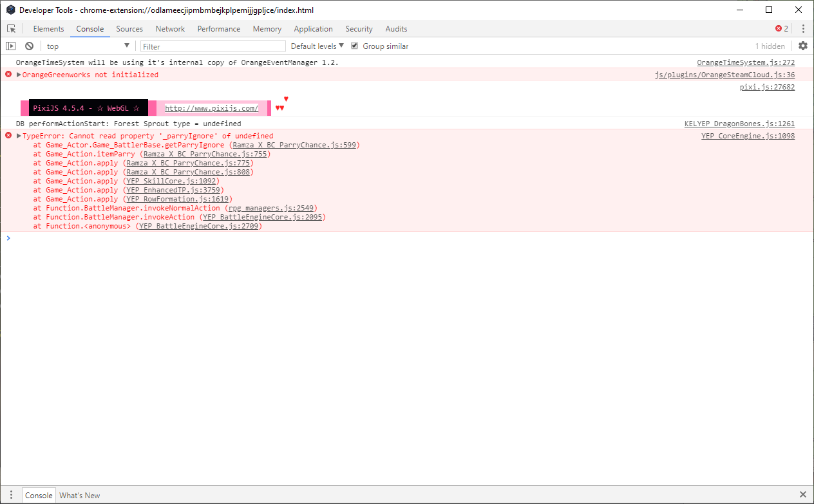Image resolution: width=814 pixels, height=504 pixels.
Task: Close the bottom drawer with X
Action: [802, 495]
